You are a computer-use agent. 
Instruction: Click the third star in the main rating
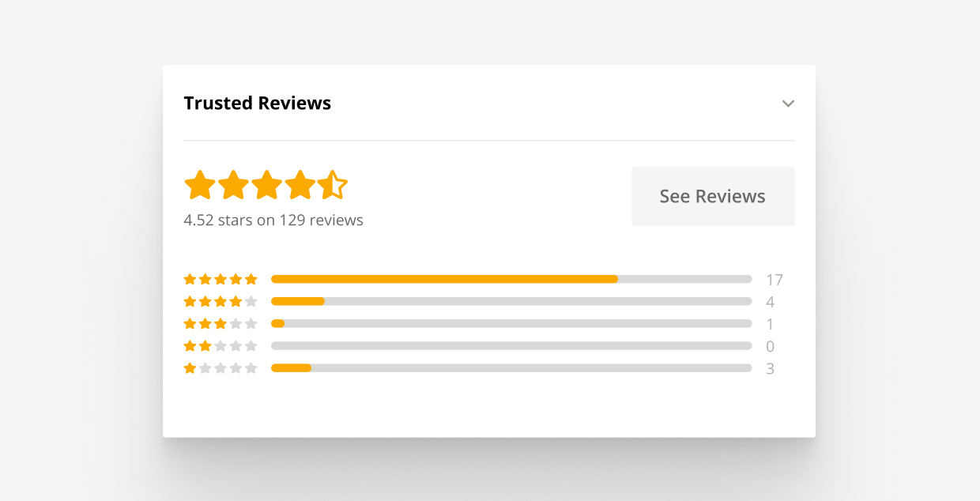click(266, 184)
